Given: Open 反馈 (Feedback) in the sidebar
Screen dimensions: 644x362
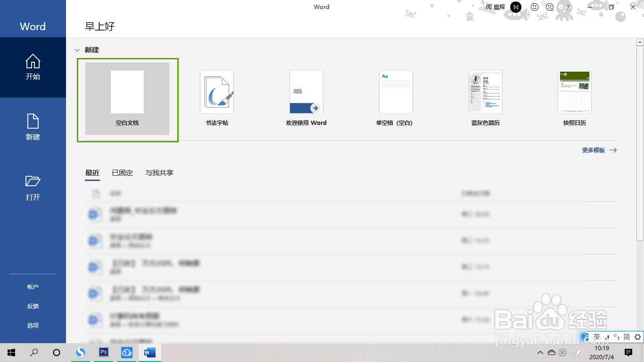Looking at the screenshot, I should 33,306.
